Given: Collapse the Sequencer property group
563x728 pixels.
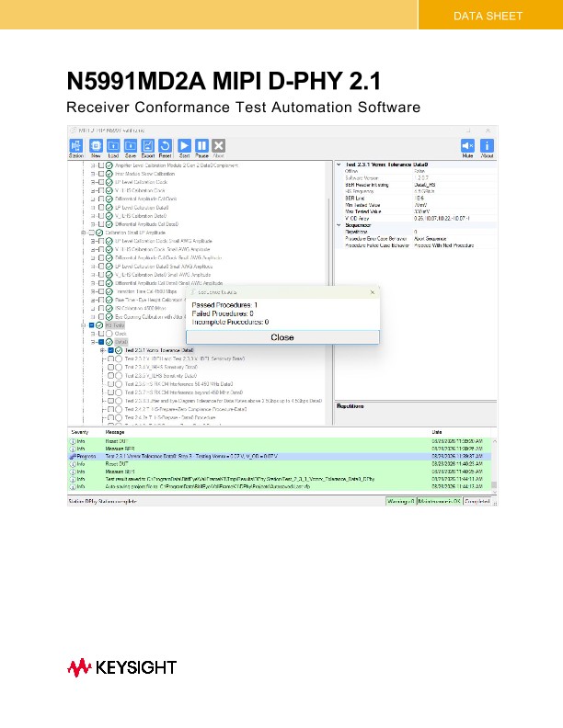Looking at the screenshot, I should coord(339,225).
